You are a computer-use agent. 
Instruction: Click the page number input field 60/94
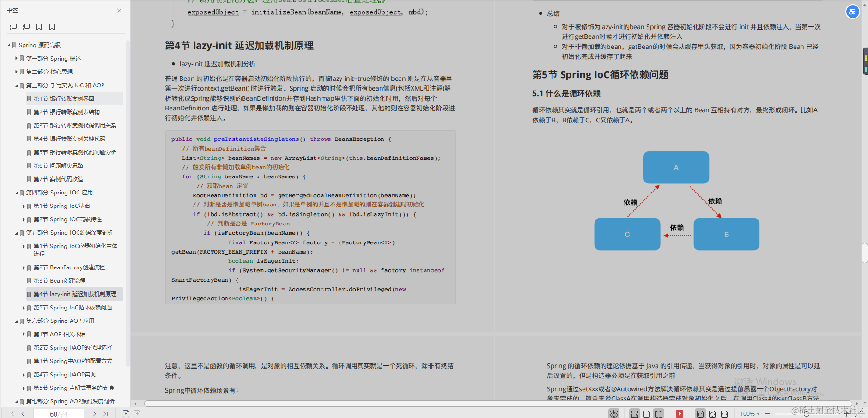(59, 414)
